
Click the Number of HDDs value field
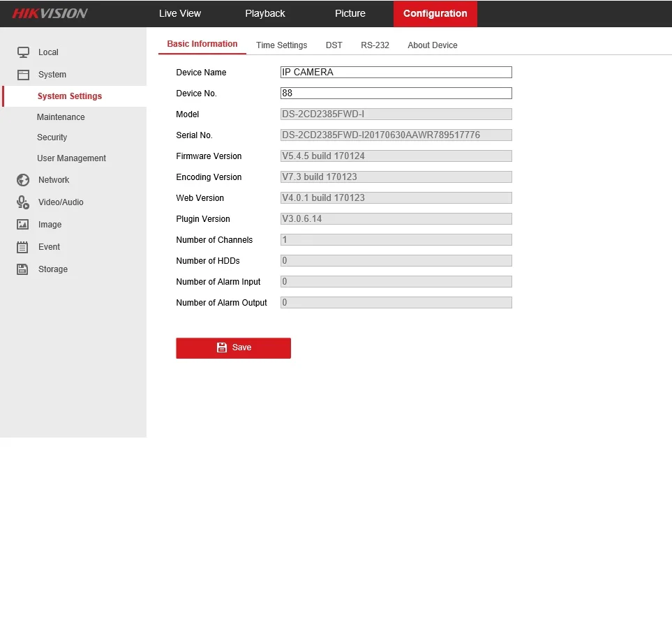396,261
